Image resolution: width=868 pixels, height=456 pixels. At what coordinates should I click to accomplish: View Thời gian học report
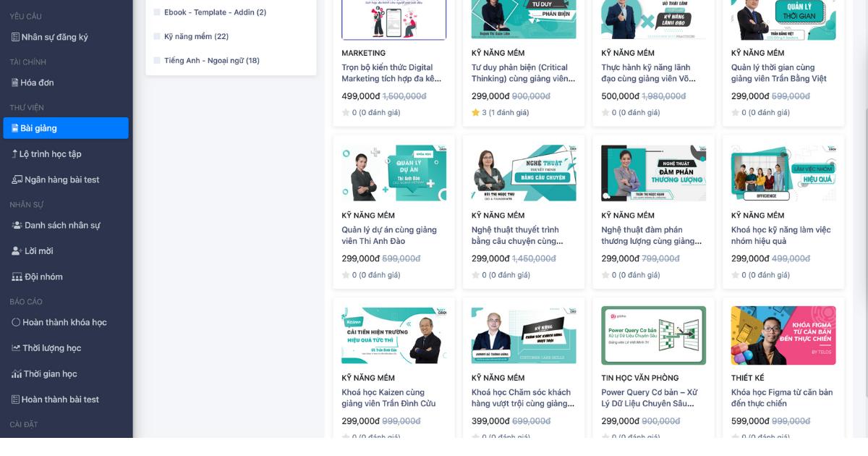tap(66, 373)
